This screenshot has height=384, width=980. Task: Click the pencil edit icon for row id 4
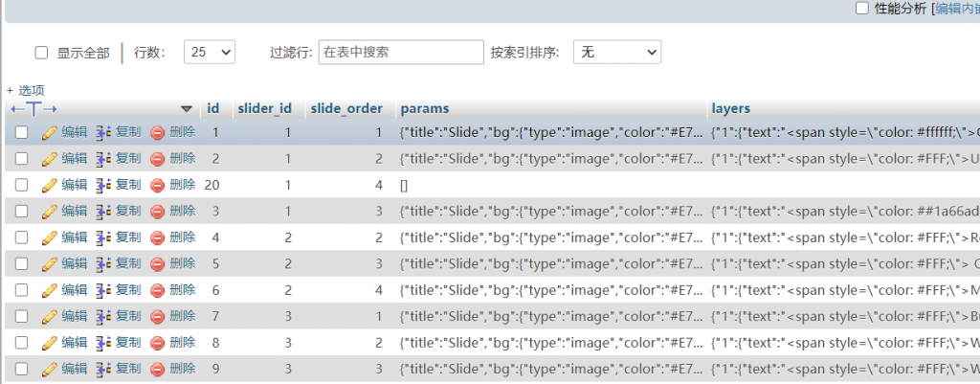tap(50, 237)
